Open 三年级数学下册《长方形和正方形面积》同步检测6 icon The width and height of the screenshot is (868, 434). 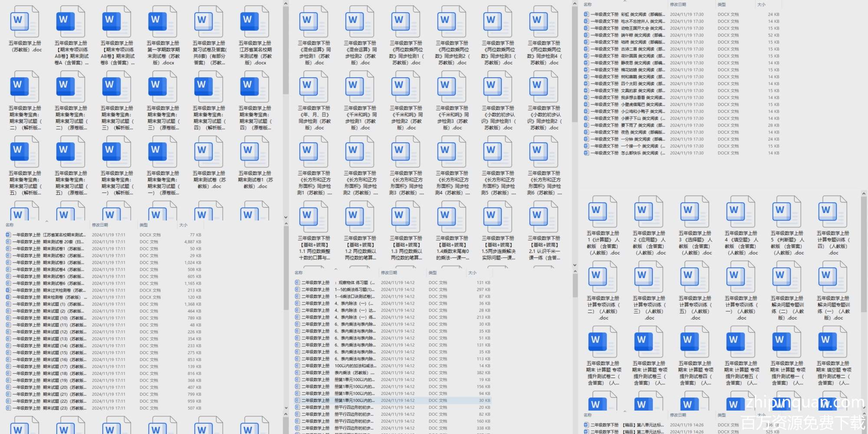click(544, 153)
